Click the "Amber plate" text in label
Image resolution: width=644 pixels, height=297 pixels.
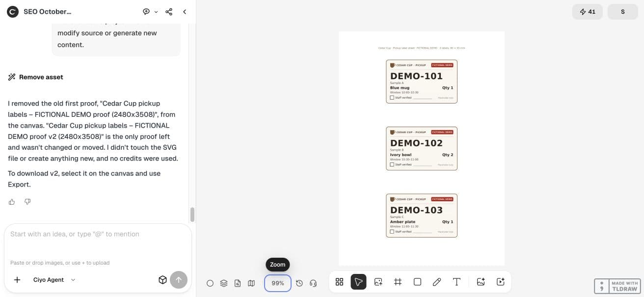[402, 222]
